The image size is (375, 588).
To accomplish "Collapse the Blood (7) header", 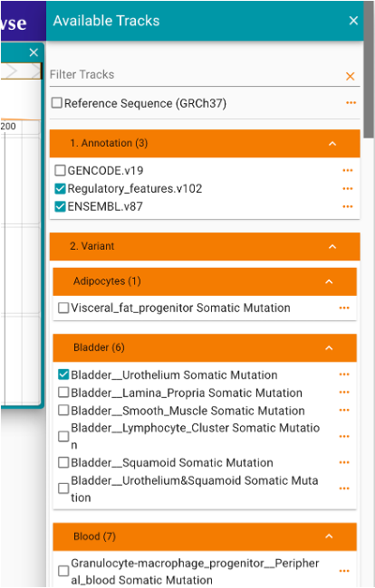I will tap(329, 536).
